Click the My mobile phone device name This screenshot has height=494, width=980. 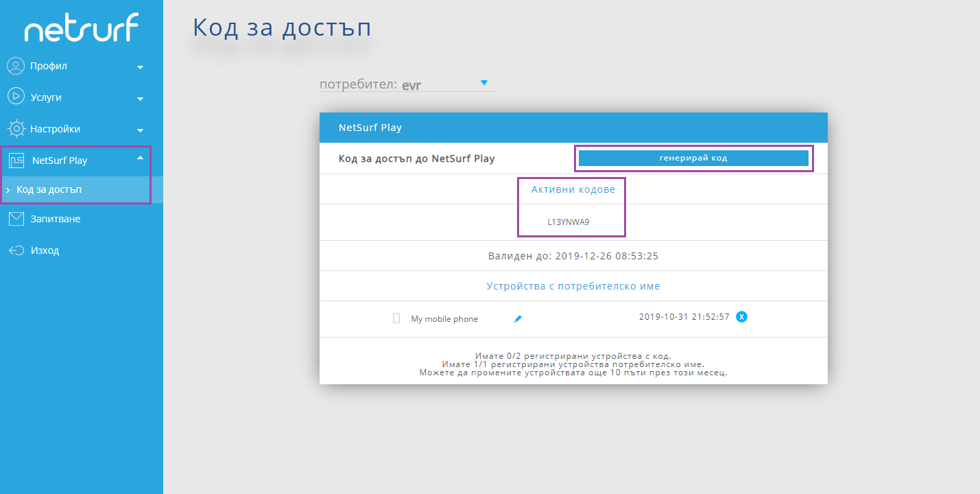click(x=444, y=319)
